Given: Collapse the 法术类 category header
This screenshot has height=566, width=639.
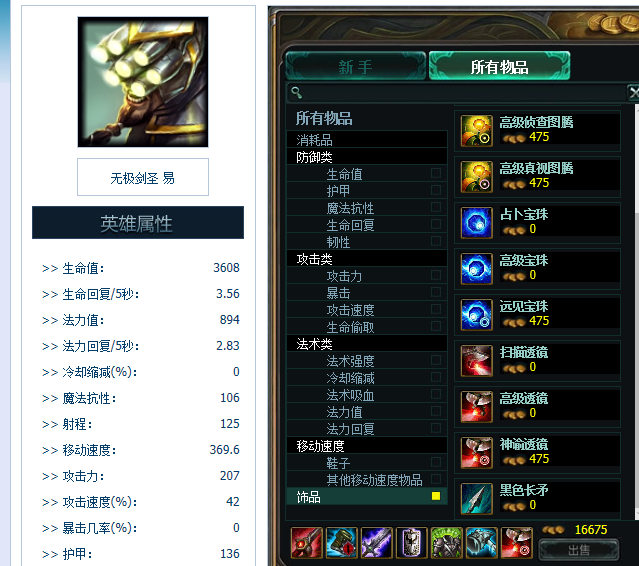Looking at the screenshot, I should coord(367,344).
